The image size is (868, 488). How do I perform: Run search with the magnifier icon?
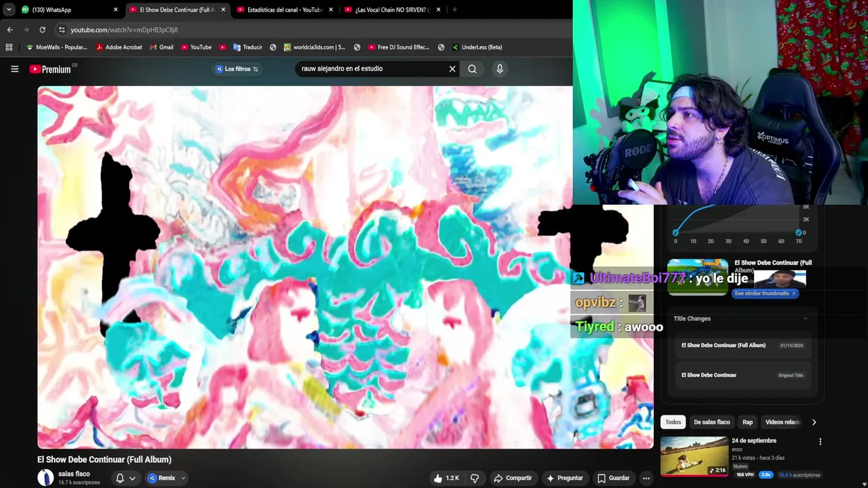(472, 68)
